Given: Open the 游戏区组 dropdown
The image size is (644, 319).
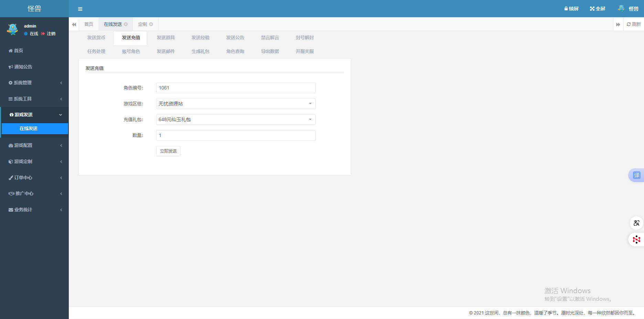Looking at the screenshot, I should pyautogui.click(x=236, y=104).
